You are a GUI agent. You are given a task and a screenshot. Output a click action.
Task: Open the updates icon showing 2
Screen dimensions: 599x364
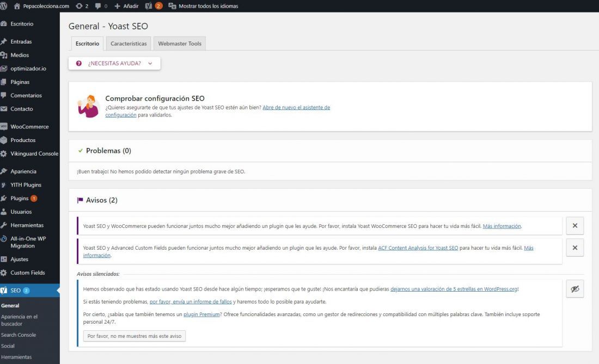(82, 6)
